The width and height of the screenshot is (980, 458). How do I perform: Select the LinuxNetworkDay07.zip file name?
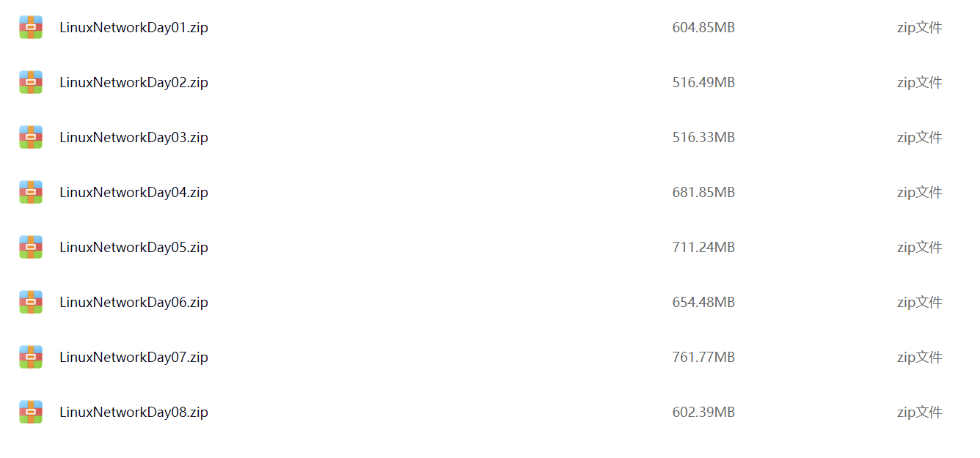(134, 358)
